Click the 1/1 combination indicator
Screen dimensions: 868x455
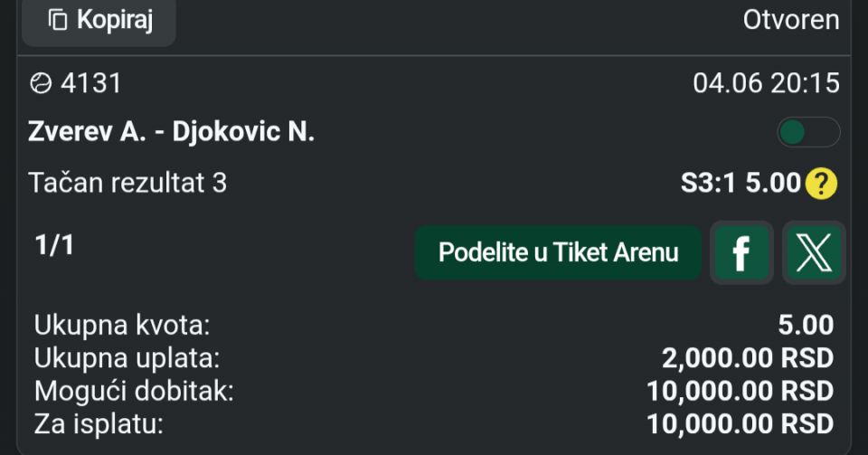(54, 245)
